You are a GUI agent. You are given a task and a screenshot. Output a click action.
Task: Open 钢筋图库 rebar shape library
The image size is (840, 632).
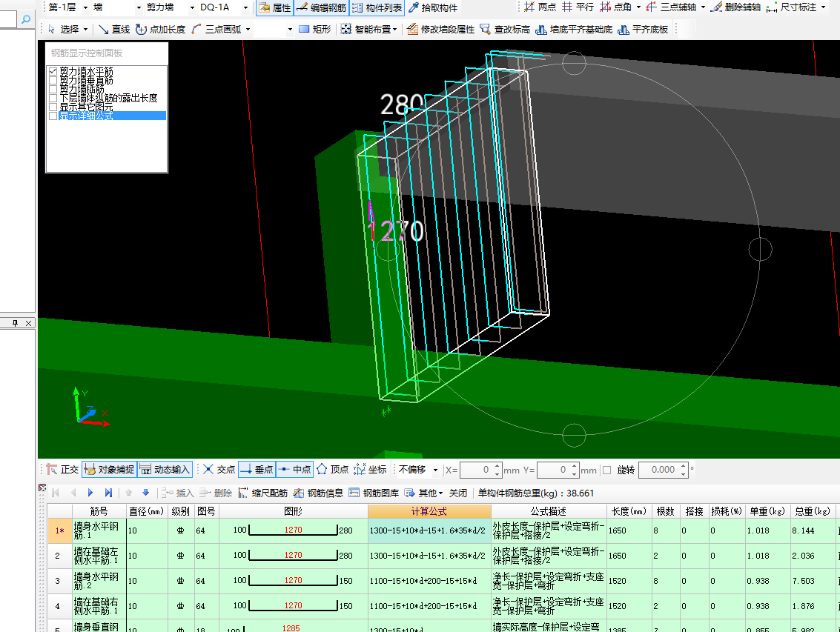click(x=374, y=493)
